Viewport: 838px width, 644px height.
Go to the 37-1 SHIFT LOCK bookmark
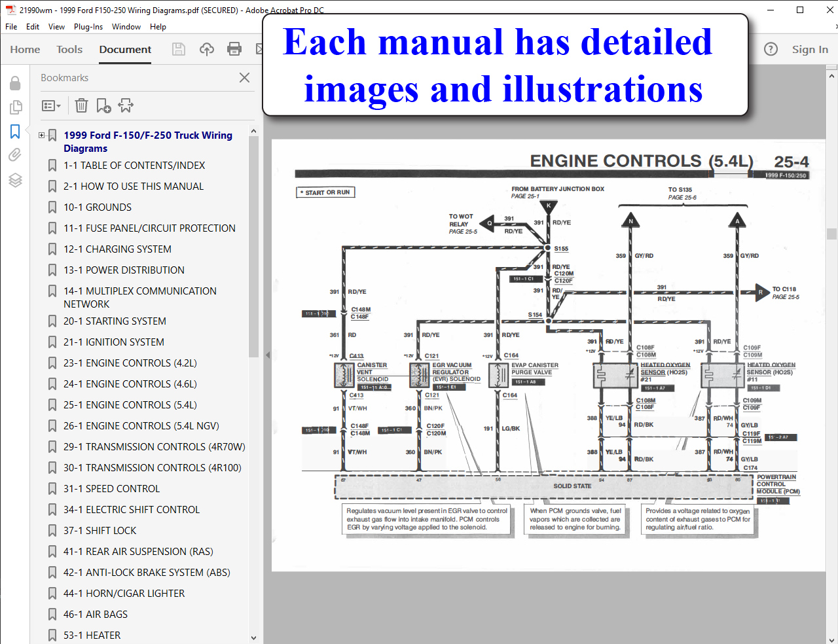[x=100, y=531]
